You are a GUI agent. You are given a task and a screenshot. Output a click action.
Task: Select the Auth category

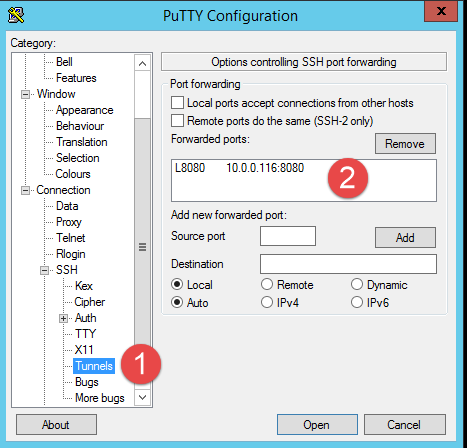click(x=86, y=318)
